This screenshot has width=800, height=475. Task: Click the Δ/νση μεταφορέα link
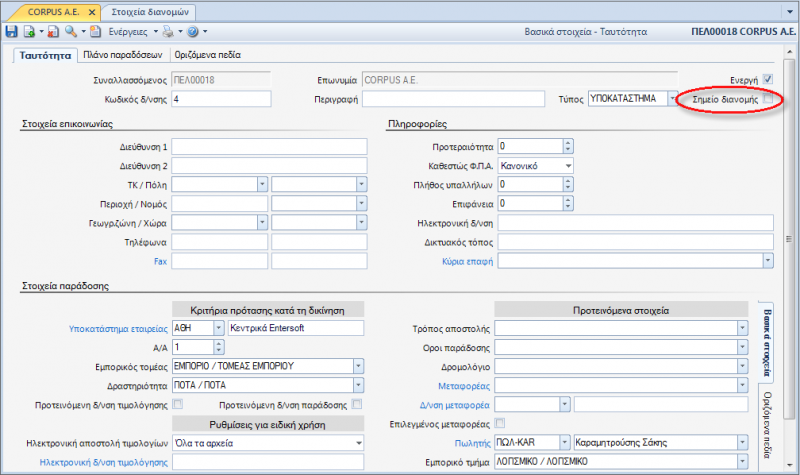point(455,405)
